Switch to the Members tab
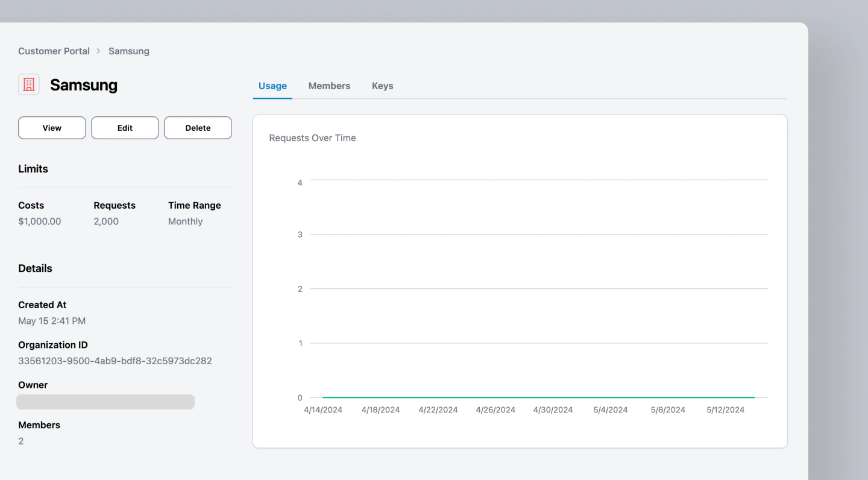This screenshot has width=868, height=480. coord(329,86)
